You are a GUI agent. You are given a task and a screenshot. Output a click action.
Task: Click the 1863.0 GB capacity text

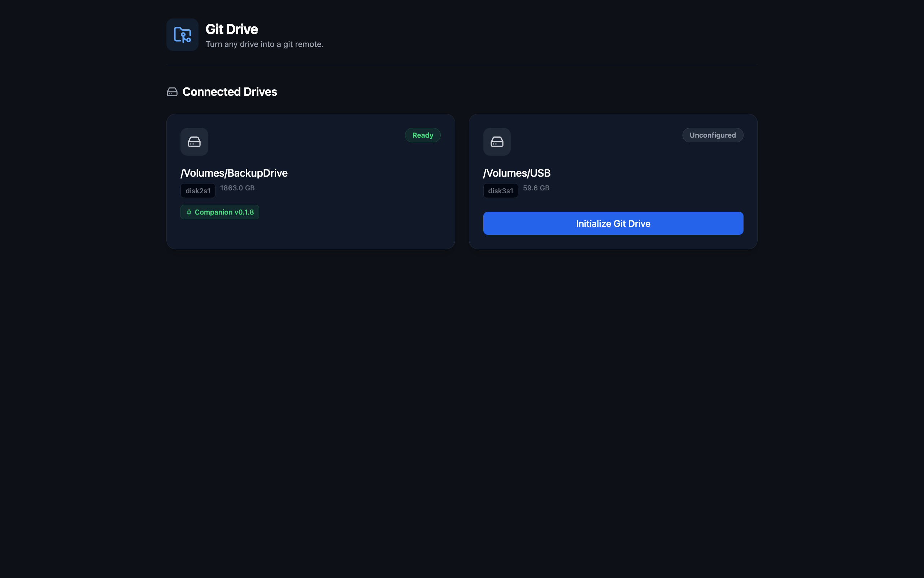(x=237, y=188)
